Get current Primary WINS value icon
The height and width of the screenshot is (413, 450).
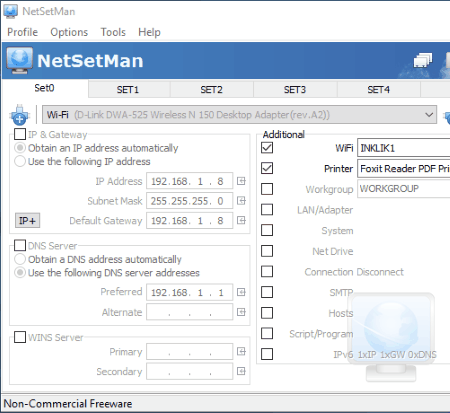point(241,351)
